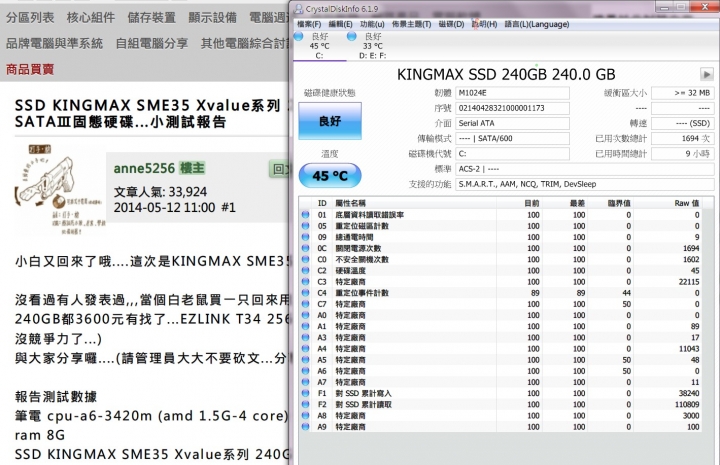Select the D: E: F: disk tab
The height and width of the screenshot is (465, 720).
pyautogui.click(x=372, y=46)
